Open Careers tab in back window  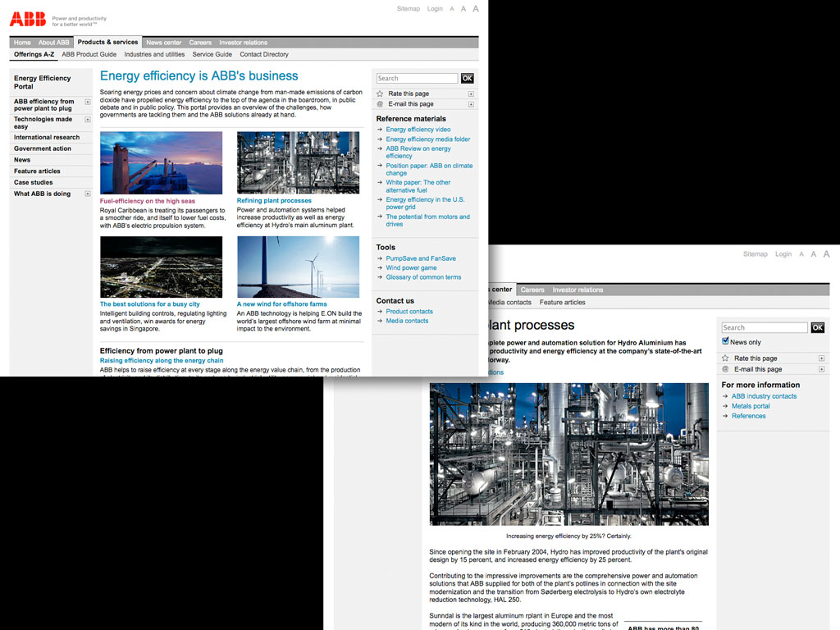[532, 290]
